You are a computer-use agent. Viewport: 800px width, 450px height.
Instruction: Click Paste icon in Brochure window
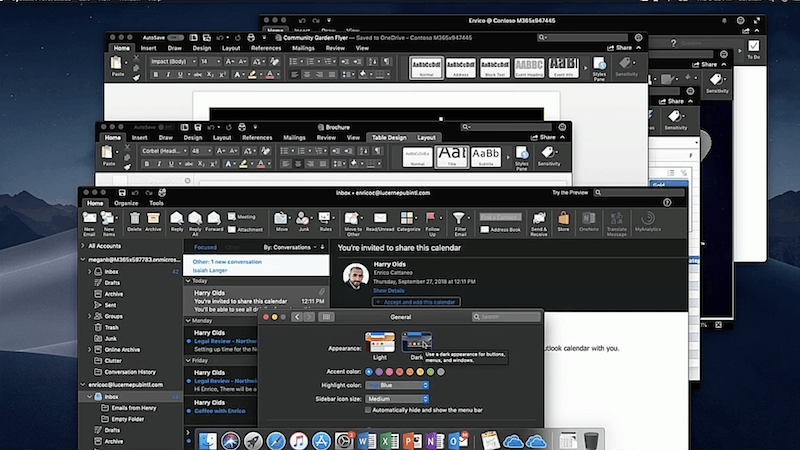pyautogui.click(x=108, y=153)
